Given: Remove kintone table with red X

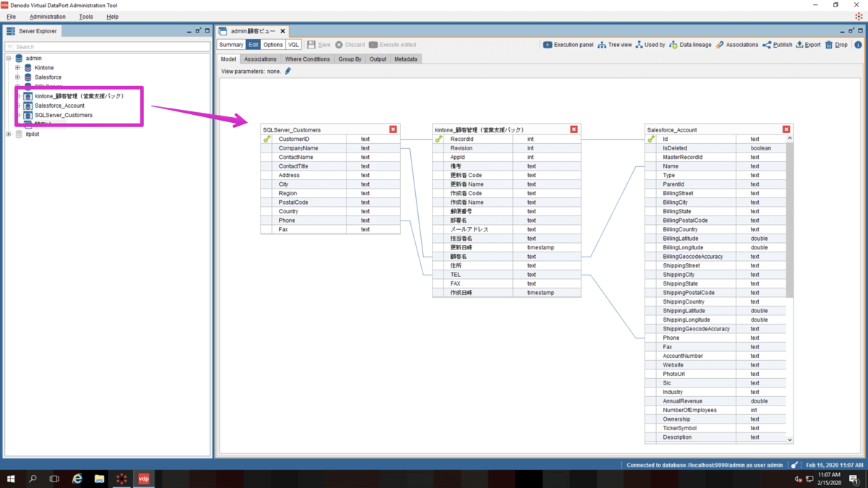Looking at the screenshot, I should (574, 129).
